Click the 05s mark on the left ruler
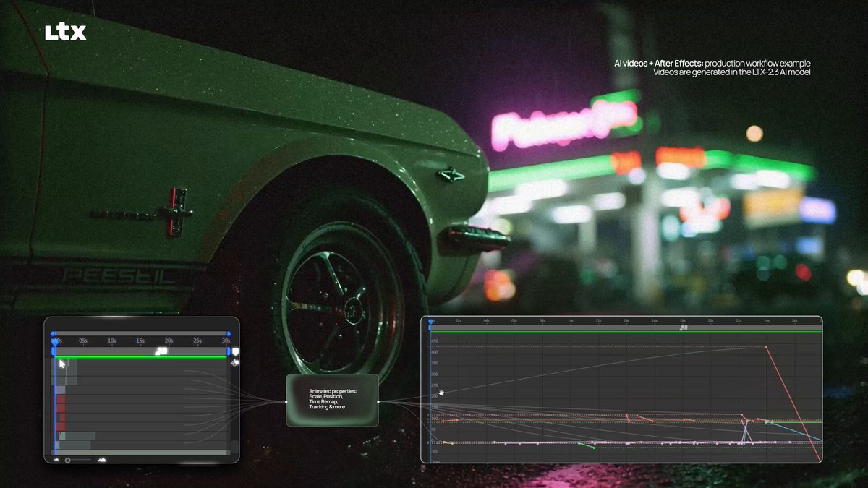Viewport: 868px width, 488px height. tap(83, 341)
